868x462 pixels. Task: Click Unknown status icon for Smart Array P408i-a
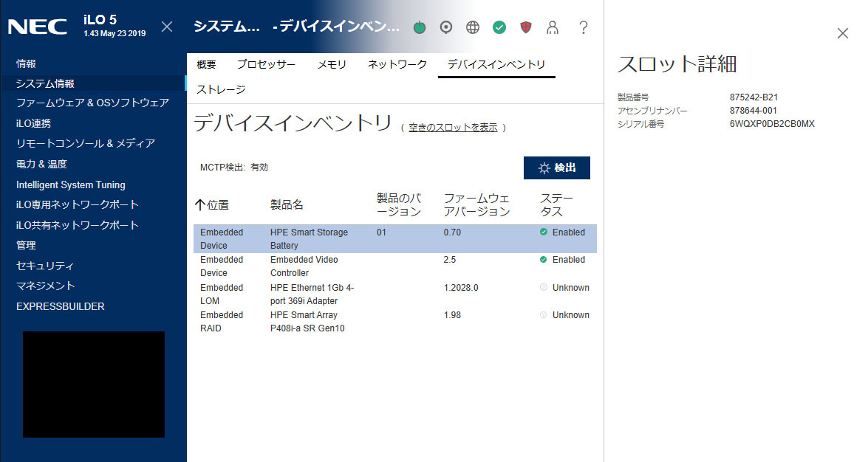pyautogui.click(x=544, y=315)
